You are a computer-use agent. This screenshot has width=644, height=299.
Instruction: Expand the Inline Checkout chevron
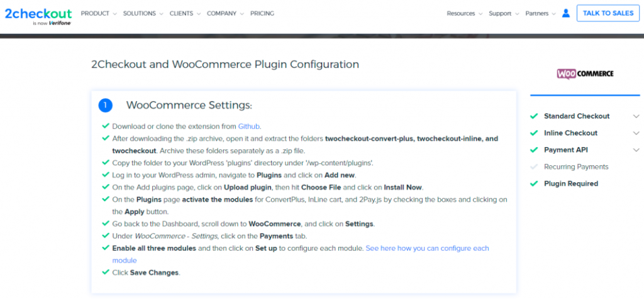(636, 133)
